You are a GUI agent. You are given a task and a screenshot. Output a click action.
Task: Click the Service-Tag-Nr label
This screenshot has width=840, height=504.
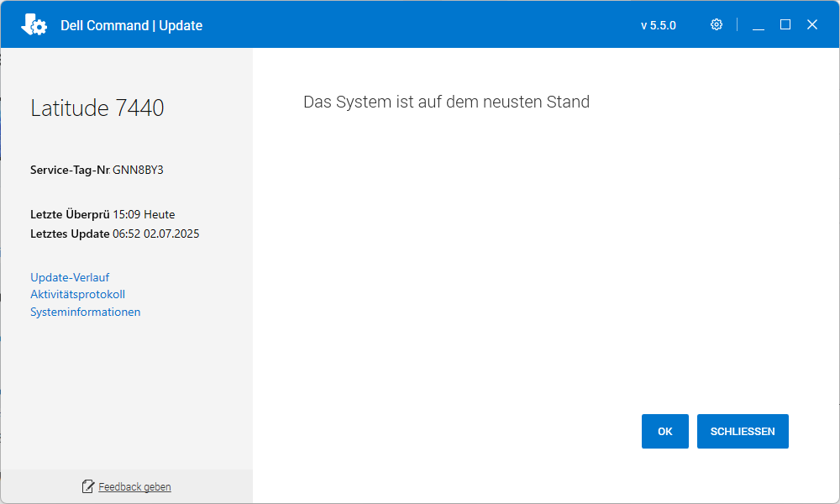[x=70, y=170]
